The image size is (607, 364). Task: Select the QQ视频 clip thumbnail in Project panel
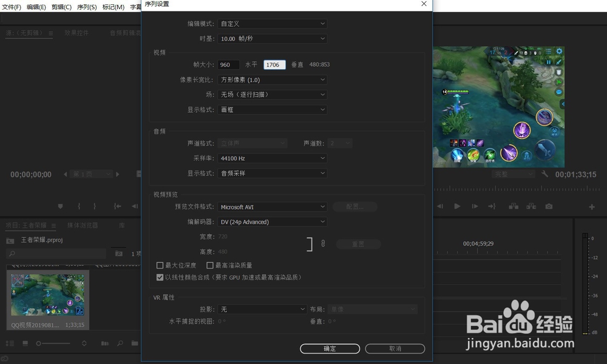pos(47,295)
